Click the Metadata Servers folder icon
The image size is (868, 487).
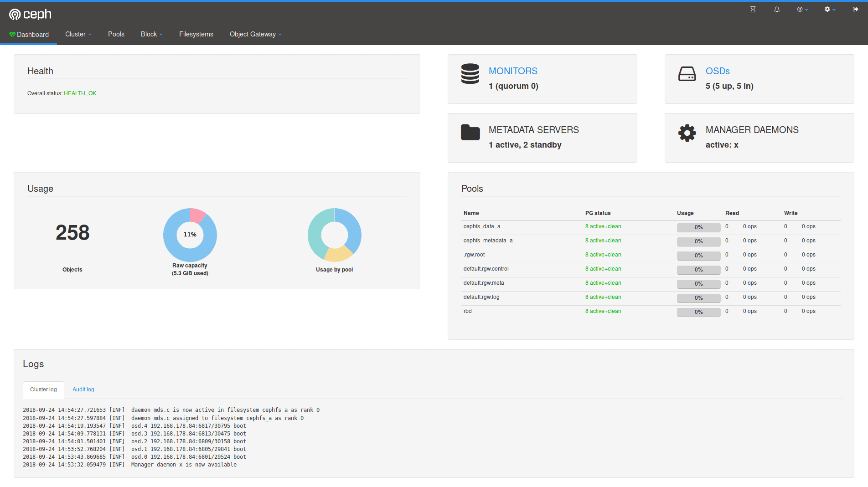tap(470, 133)
